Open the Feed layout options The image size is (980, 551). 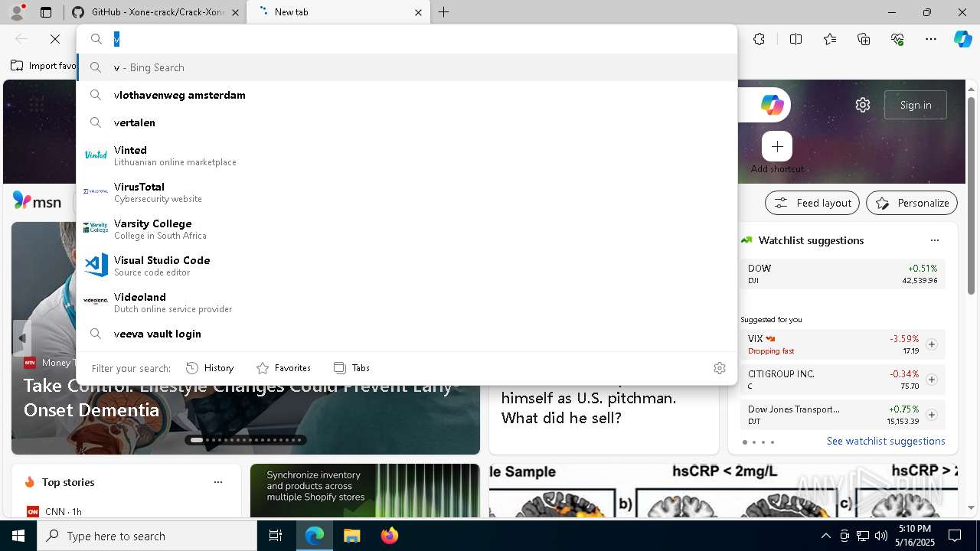[x=812, y=203]
